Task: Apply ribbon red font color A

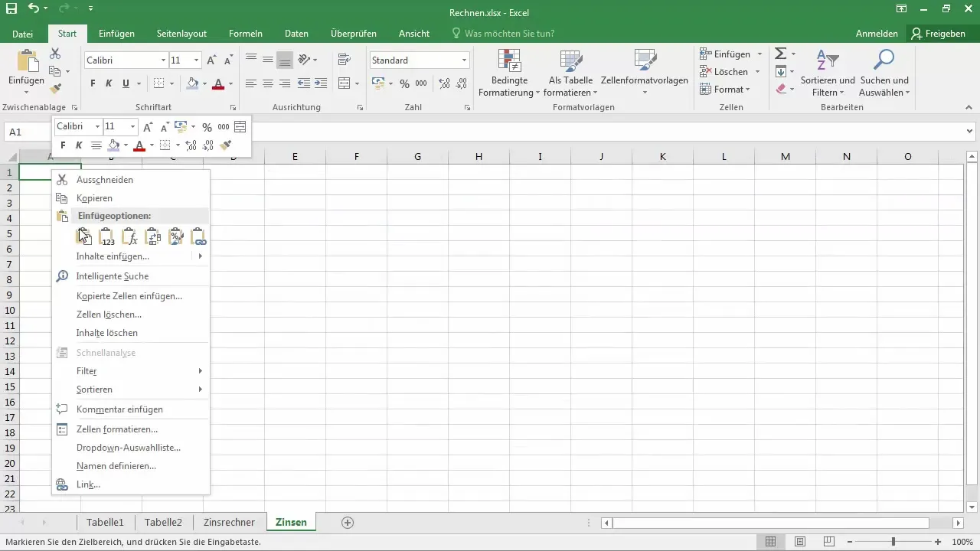Action: click(218, 83)
